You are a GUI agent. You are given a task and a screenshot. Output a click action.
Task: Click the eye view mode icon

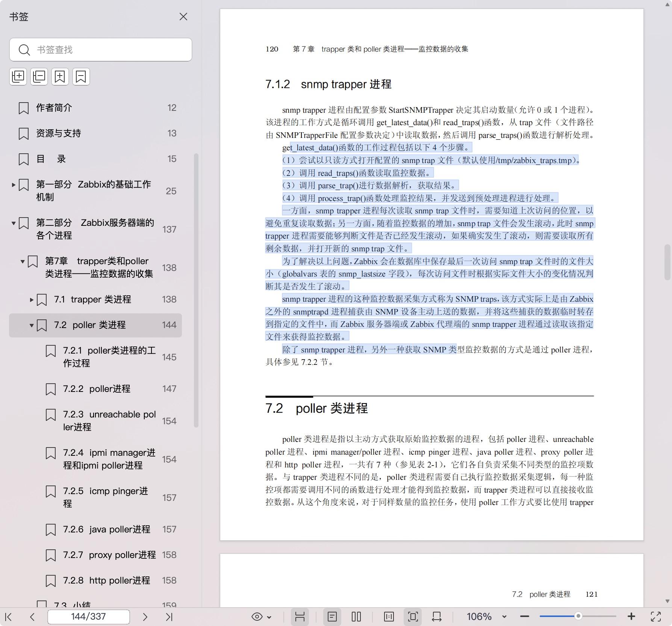coord(257,617)
